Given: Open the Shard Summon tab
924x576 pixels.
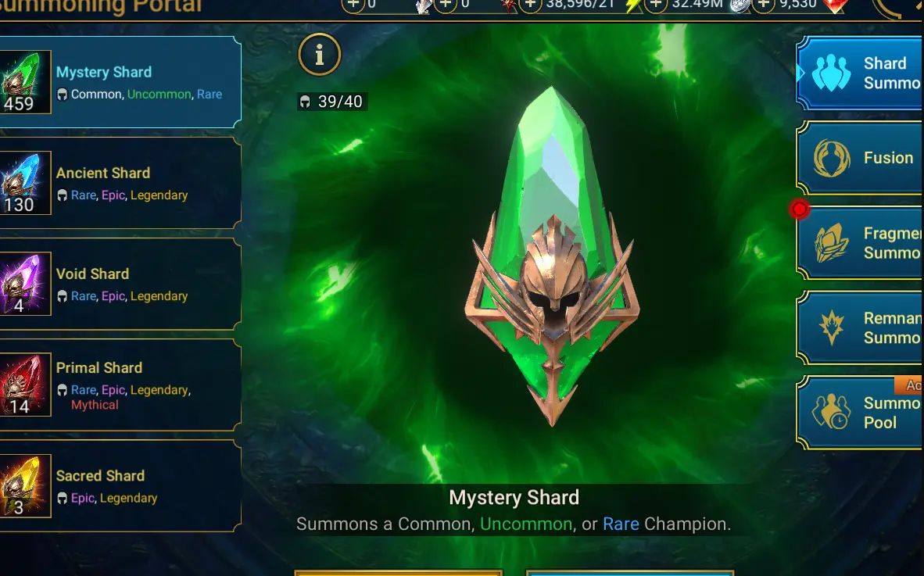Looking at the screenshot, I should (860, 73).
